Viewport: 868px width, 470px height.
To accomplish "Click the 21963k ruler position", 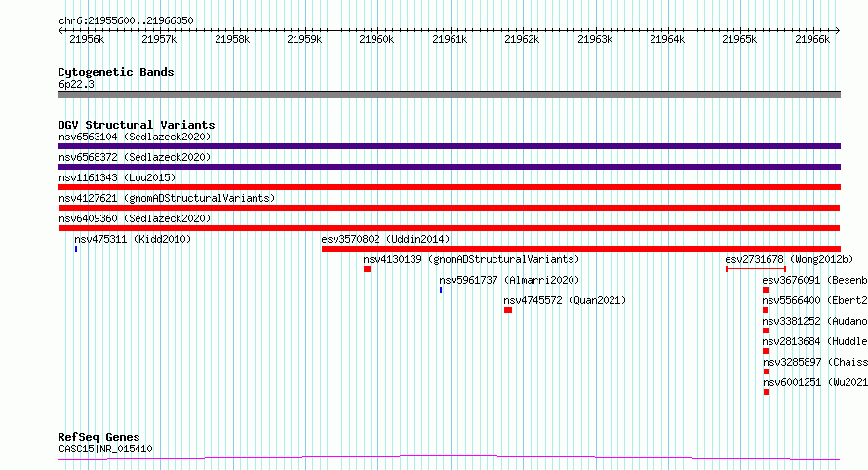I will click(595, 39).
